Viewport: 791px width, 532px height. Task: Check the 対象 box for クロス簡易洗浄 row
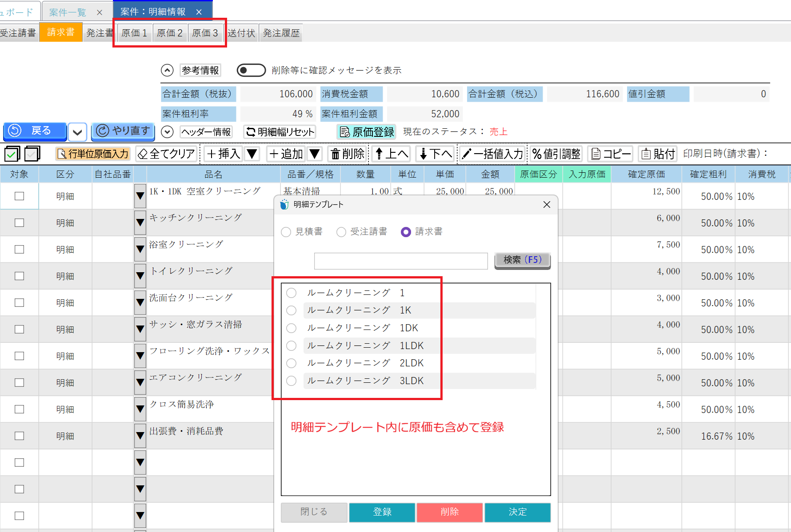[19, 409]
